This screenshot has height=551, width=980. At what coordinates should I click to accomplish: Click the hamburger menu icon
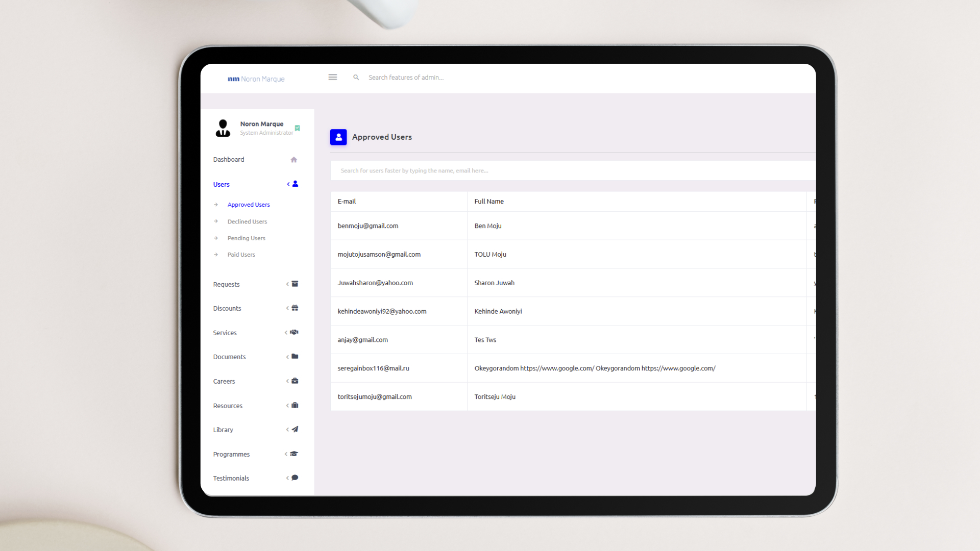[x=332, y=77]
